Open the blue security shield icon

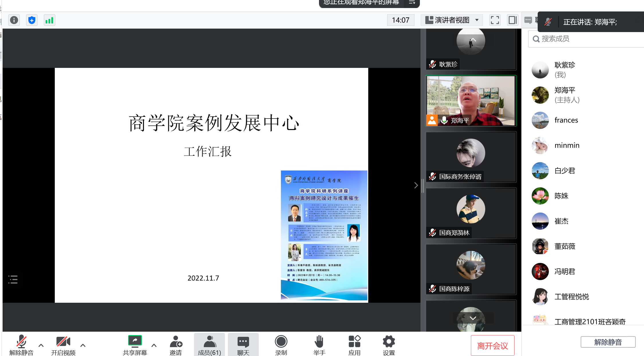click(x=32, y=20)
